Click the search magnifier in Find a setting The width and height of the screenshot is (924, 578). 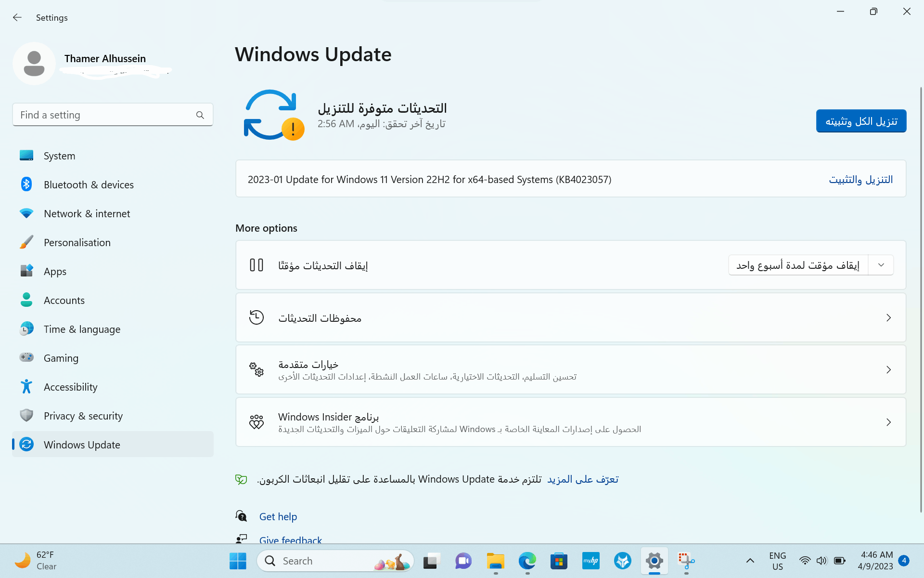click(x=200, y=115)
